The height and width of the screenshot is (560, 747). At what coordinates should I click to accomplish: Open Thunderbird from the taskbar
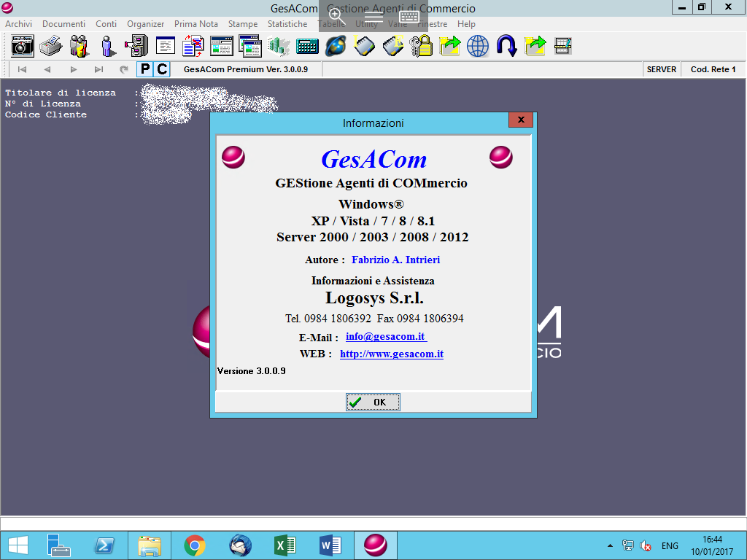click(240, 545)
